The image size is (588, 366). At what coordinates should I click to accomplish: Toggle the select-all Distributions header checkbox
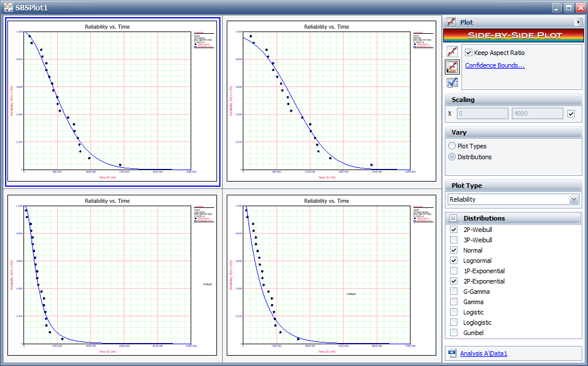pyautogui.click(x=453, y=218)
